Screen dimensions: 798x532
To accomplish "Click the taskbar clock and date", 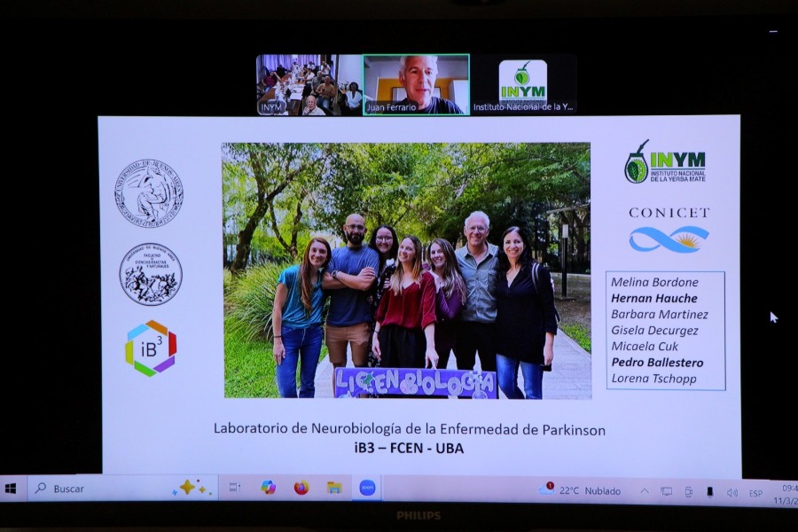I will (x=788, y=494).
